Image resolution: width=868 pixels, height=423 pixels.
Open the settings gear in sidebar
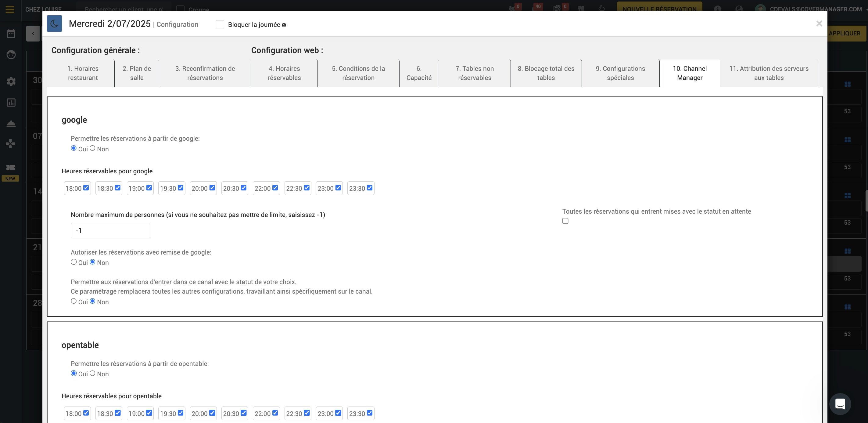pyautogui.click(x=11, y=81)
